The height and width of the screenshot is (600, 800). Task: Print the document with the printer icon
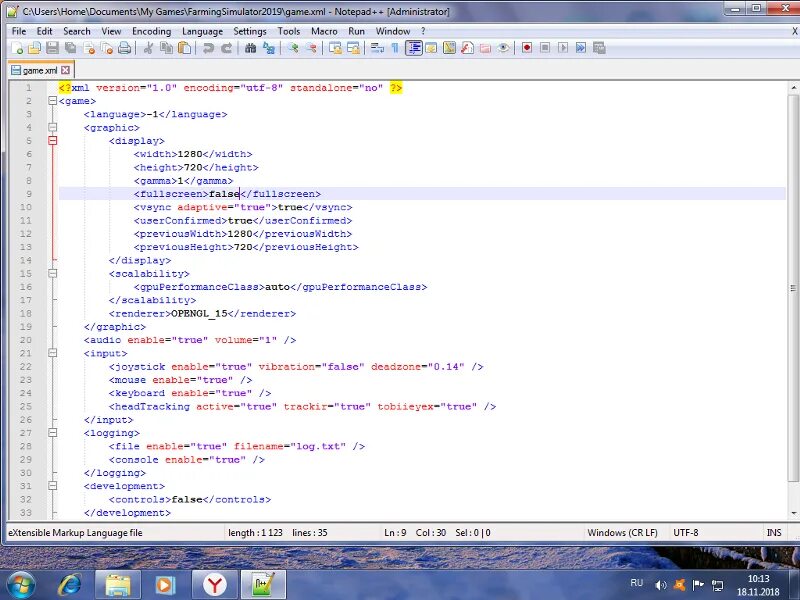pos(124,48)
